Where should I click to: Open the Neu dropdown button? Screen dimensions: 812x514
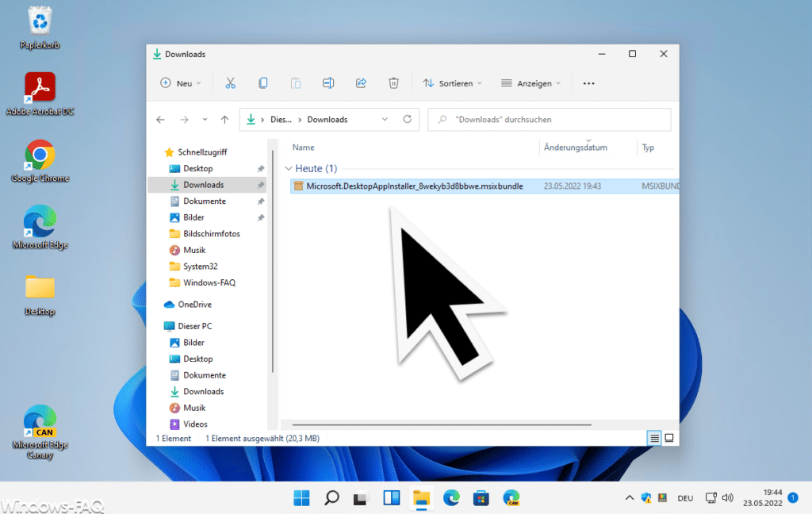click(x=181, y=83)
